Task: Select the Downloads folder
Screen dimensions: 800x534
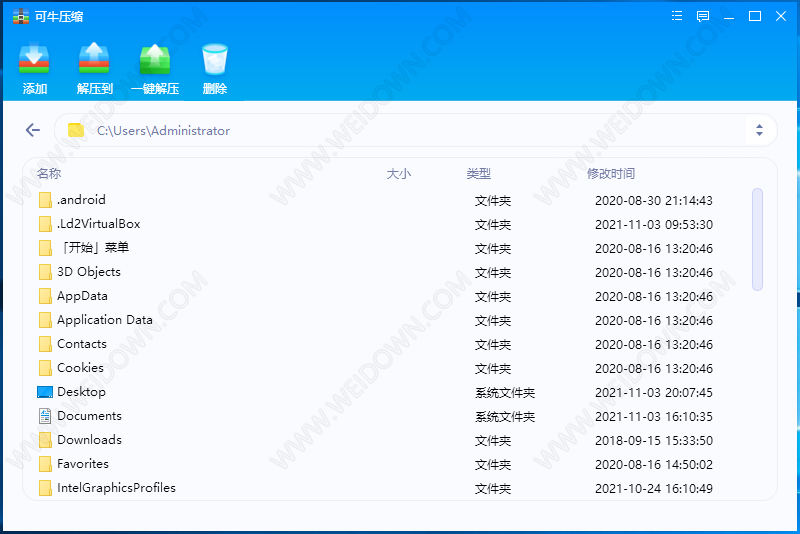Action: 89,440
